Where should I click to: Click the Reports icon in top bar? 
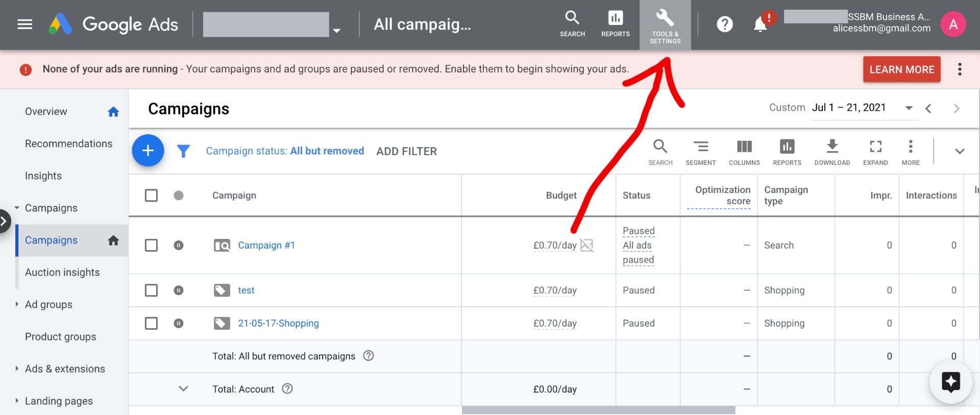click(x=615, y=25)
